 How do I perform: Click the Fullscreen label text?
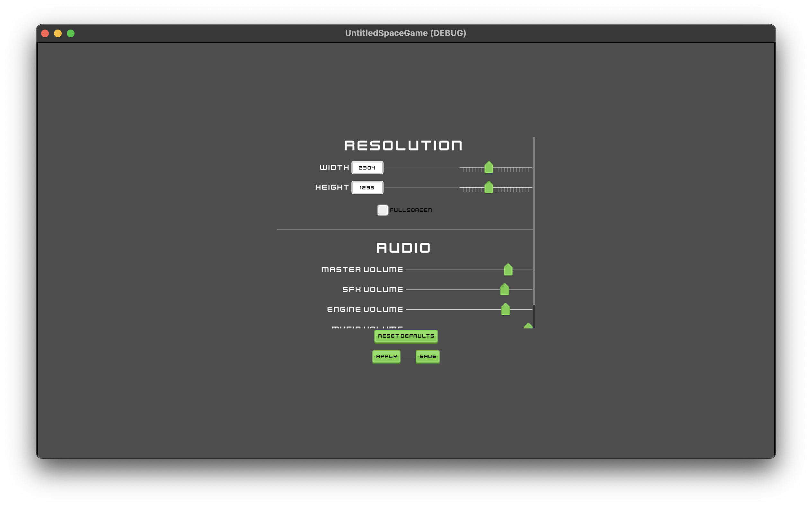pos(411,210)
